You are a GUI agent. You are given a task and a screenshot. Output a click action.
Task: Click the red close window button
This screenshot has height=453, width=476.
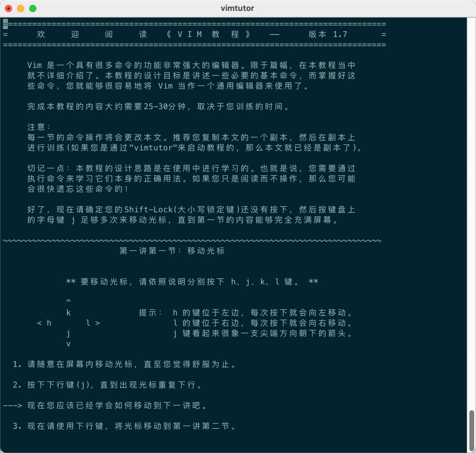tap(8, 8)
